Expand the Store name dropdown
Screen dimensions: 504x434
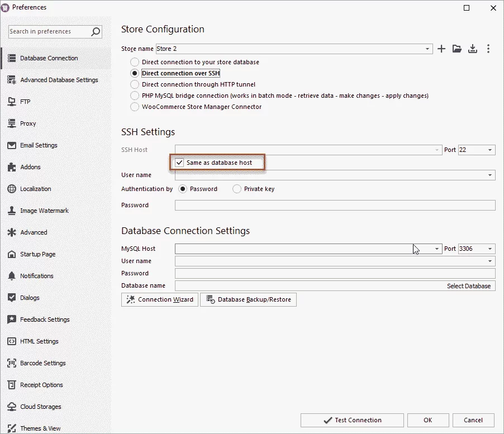point(427,49)
